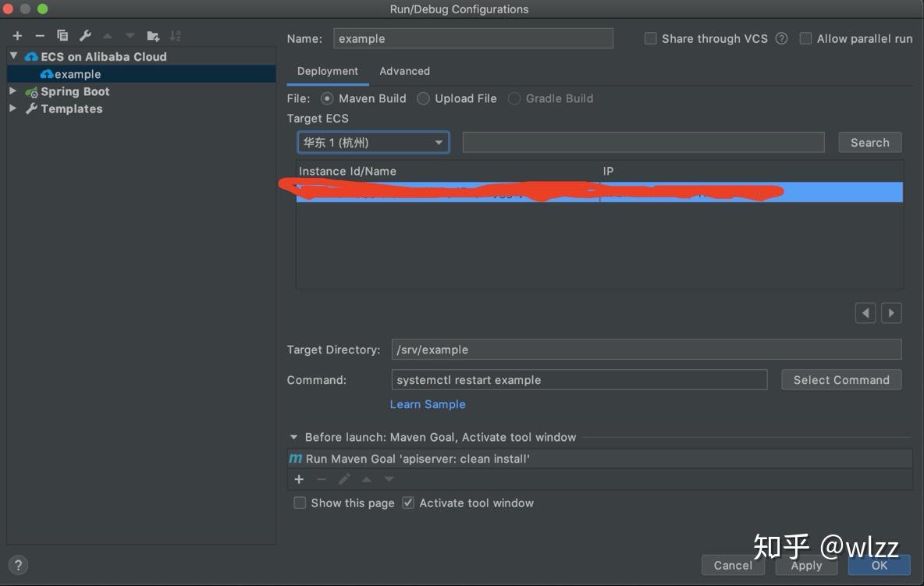Screen dimensions: 924x586
Task: Select the Gradle Build radio option
Action: 514,98
